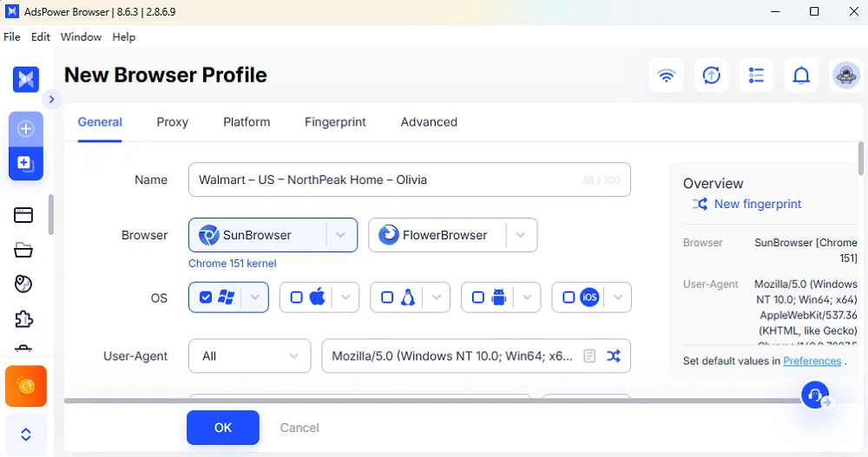Viewport: 868px width, 457px height.
Task: Switch to the General tab
Action: (100, 122)
